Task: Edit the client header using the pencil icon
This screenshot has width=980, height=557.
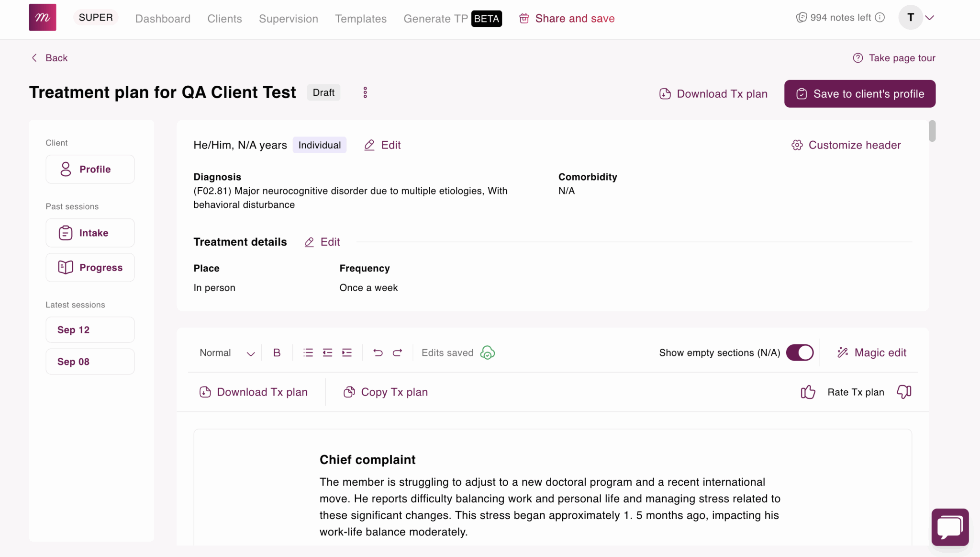Action: coord(368,145)
